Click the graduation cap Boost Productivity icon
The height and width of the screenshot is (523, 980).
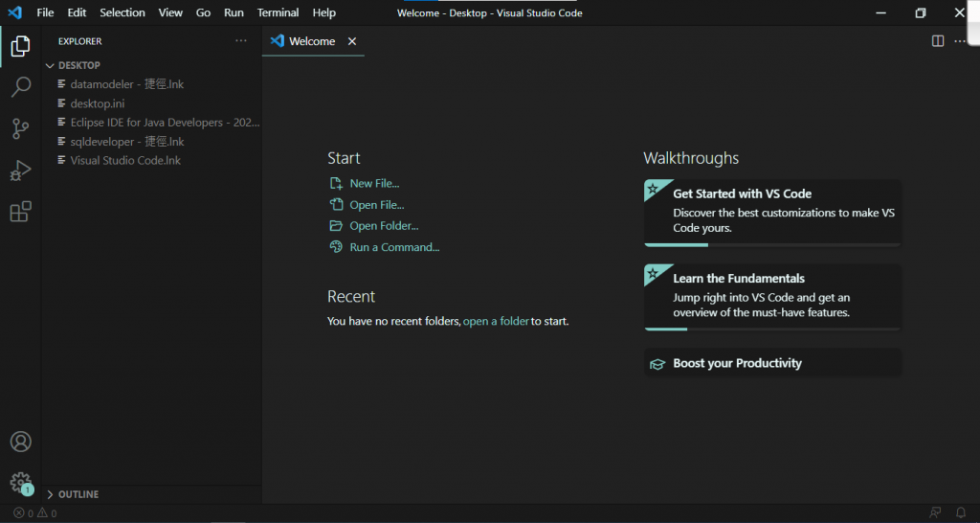657,363
